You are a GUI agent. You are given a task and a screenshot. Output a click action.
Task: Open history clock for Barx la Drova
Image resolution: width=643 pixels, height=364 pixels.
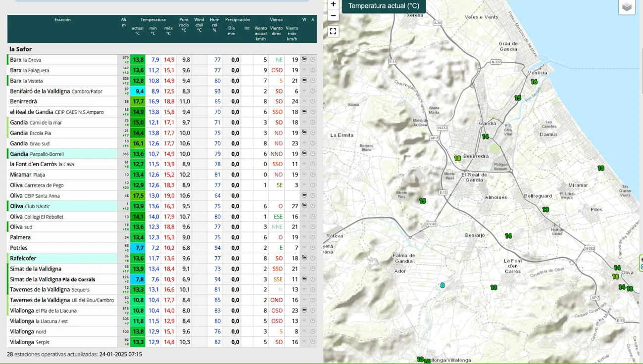tap(313, 59)
